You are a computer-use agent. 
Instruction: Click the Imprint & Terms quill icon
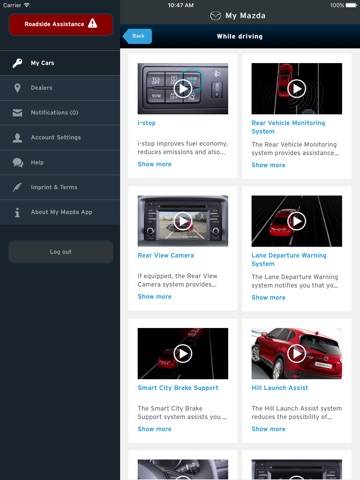(17, 187)
